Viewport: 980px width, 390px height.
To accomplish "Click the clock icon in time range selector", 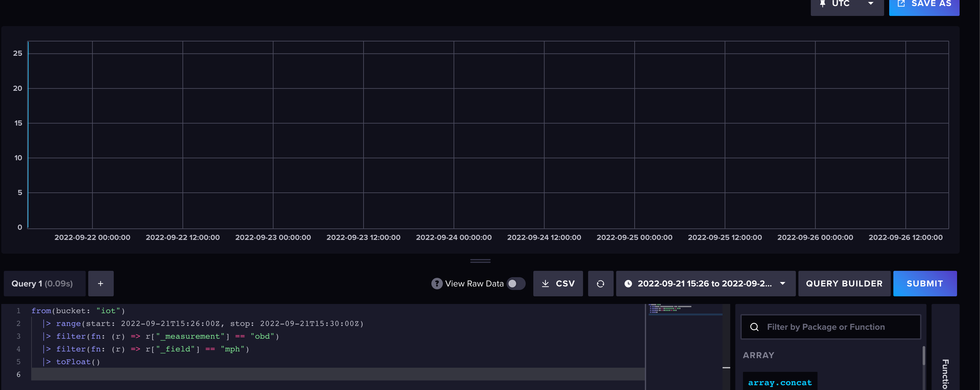I will pyautogui.click(x=627, y=284).
